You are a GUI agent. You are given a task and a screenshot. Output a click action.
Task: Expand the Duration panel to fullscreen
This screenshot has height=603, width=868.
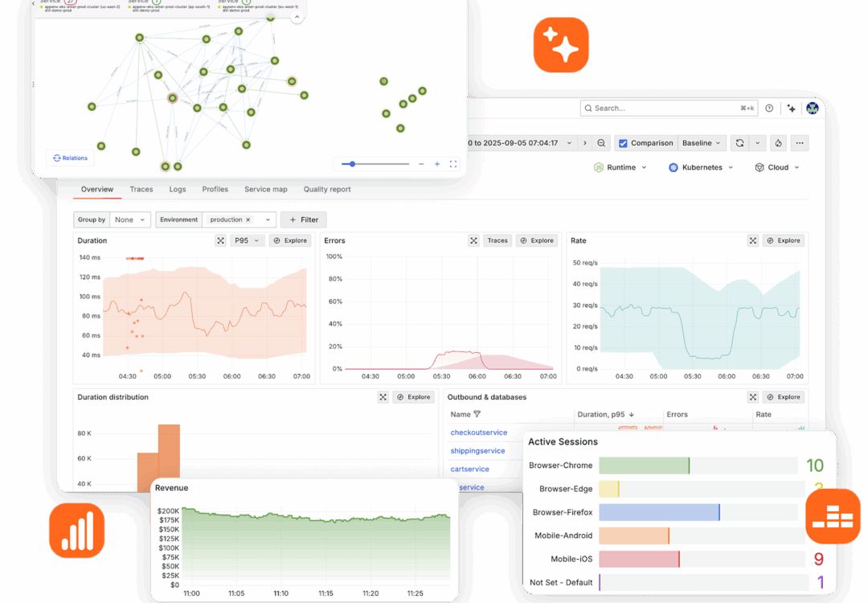click(x=220, y=240)
